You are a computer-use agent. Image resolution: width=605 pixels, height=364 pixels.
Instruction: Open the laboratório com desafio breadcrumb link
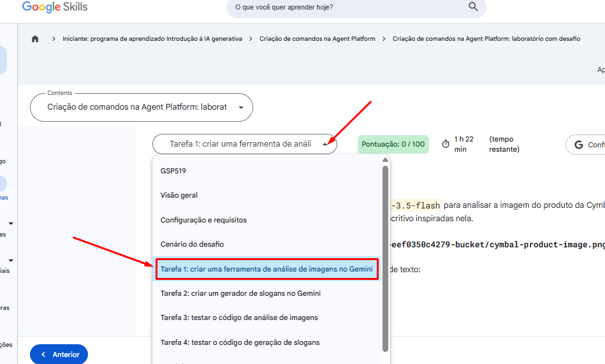click(486, 39)
